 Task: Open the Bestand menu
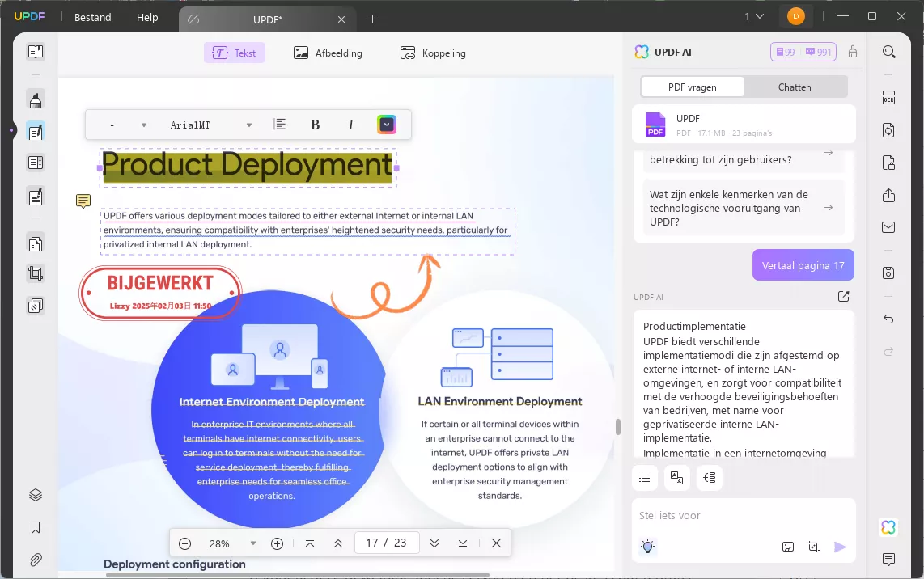[92, 18]
